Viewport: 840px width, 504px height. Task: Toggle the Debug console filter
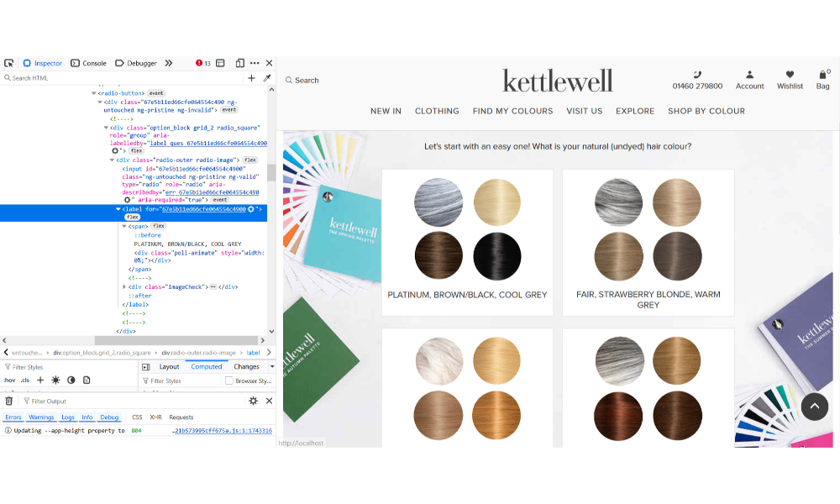pyautogui.click(x=109, y=417)
